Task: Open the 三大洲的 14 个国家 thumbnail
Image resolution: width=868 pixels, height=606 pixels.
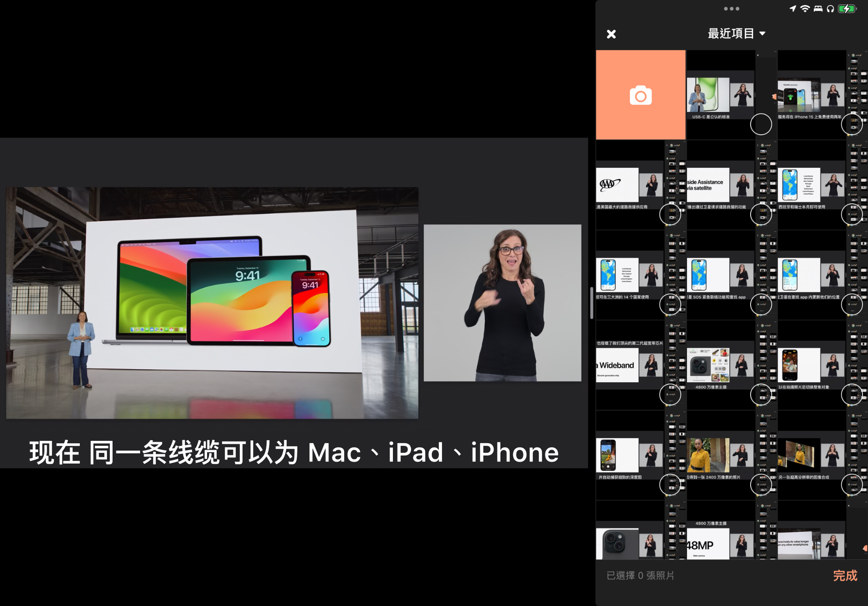Action: tap(640, 275)
